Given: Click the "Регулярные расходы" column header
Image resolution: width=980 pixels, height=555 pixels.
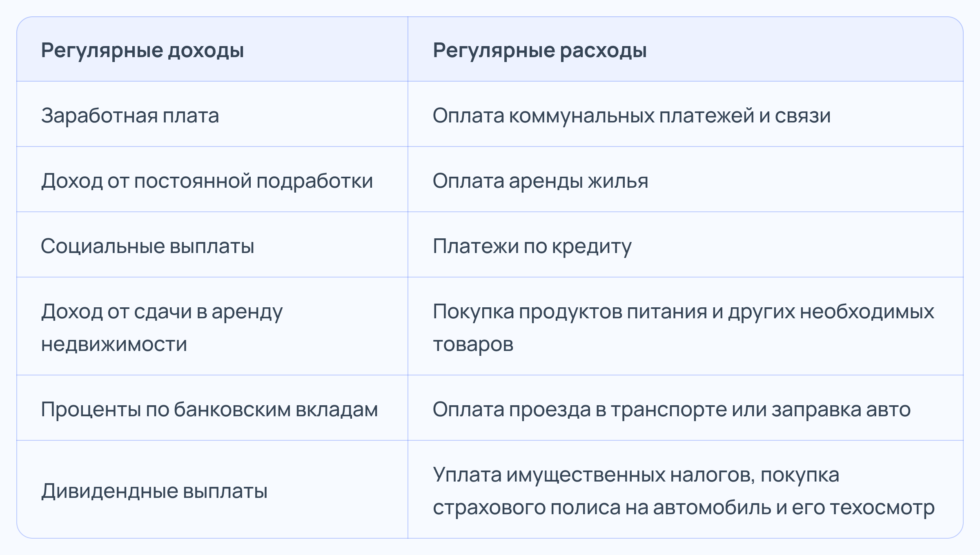Looking at the screenshot, I should (x=539, y=51).
